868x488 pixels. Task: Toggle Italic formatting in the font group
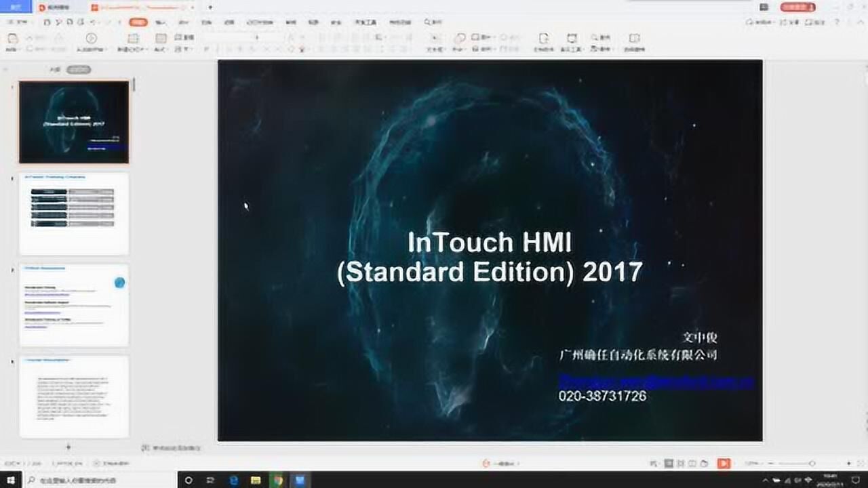217,47
